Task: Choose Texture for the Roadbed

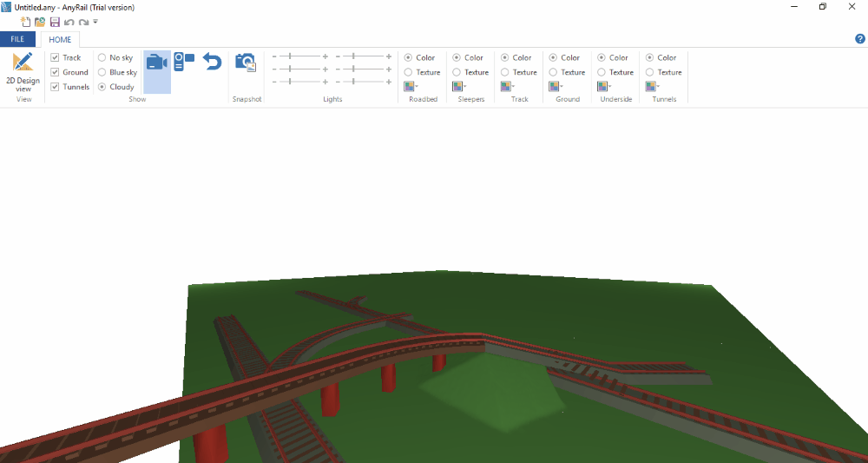Action: point(408,72)
